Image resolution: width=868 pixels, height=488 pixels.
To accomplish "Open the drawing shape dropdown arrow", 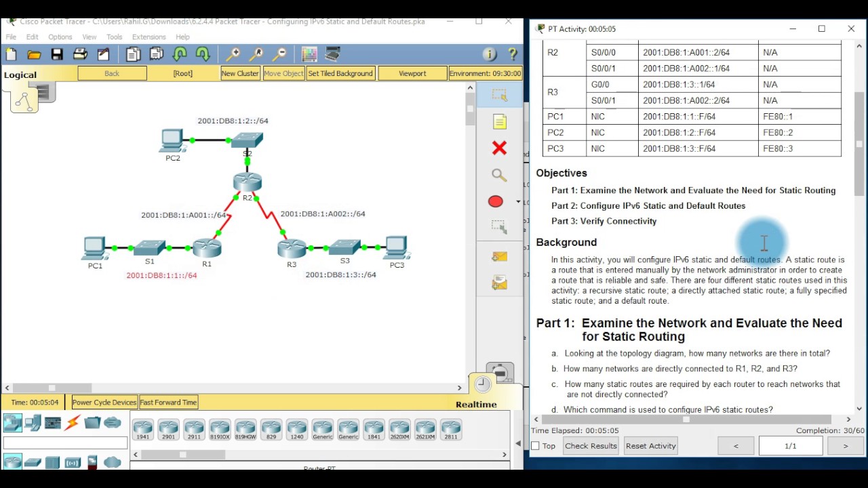I will pos(518,201).
